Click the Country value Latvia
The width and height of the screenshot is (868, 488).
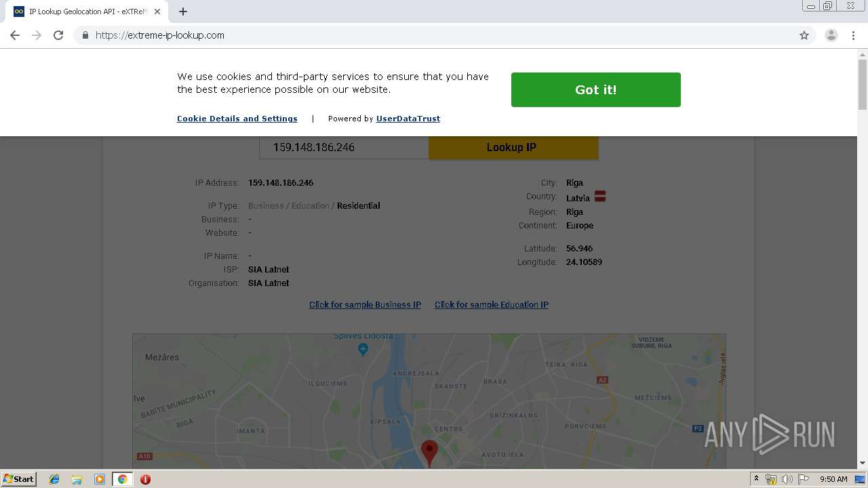[x=578, y=199]
